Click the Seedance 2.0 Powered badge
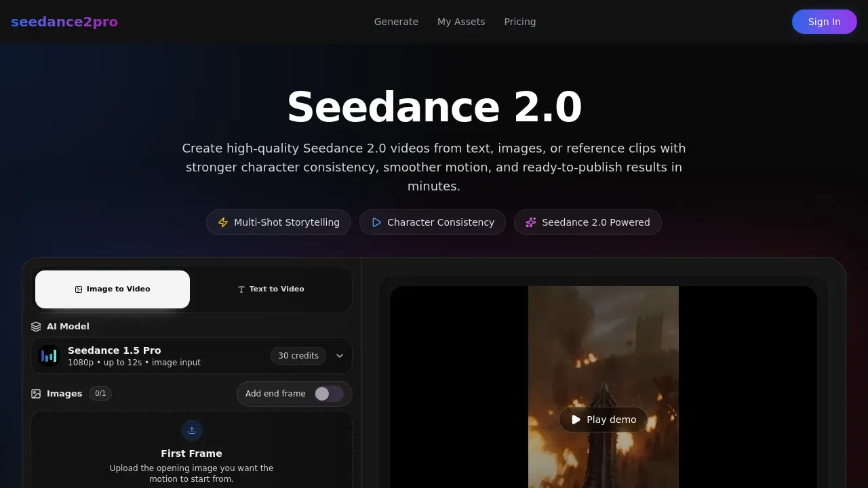This screenshot has height=488, width=868. click(588, 222)
